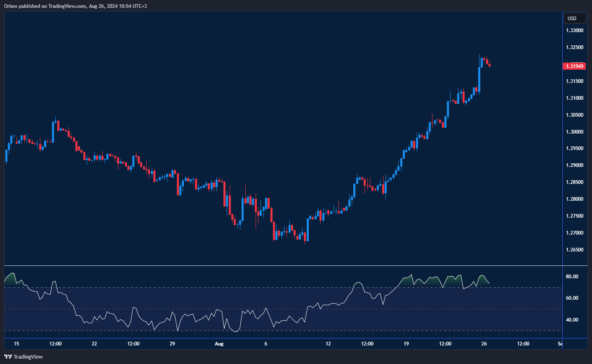This screenshot has height=364, width=592.
Task: Select the red last-price label 1.31949
Action: (575, 66)
